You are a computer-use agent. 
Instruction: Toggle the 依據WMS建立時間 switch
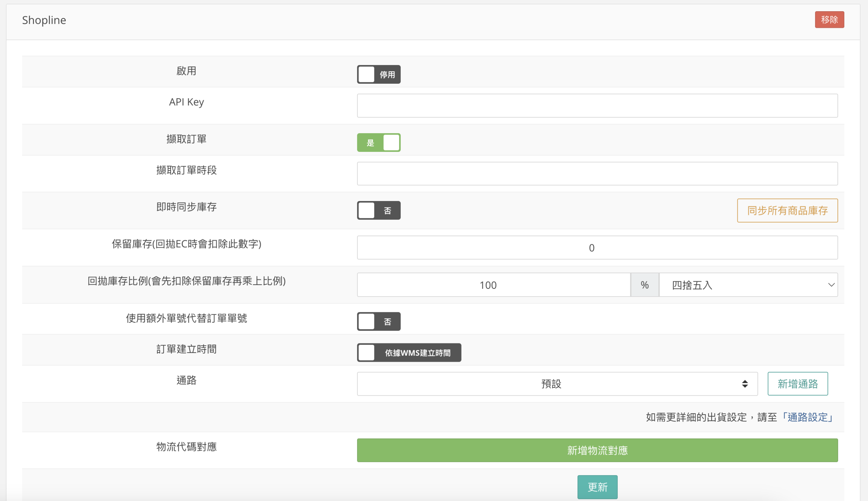tap(409, 353)
